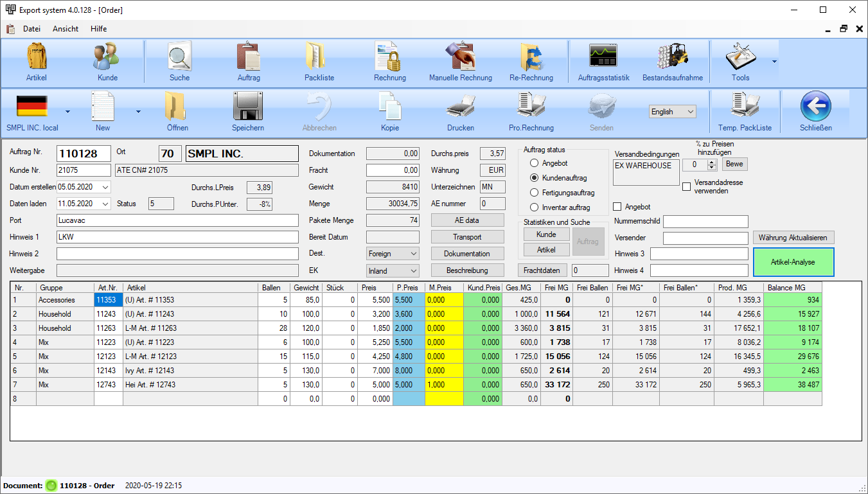Toggle the Angebot checkbox
The width and height of the screenshot is (868, 494).
(x=617, y=207)
